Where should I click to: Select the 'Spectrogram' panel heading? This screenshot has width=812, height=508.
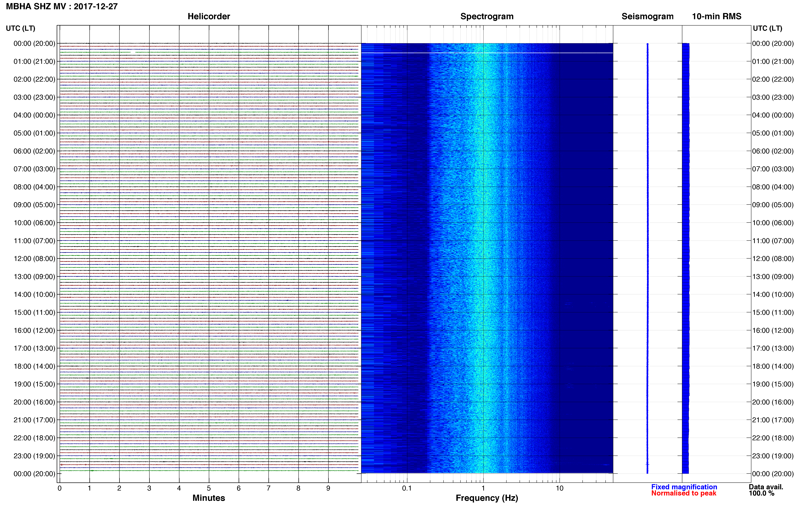click(x=487, y=16)
